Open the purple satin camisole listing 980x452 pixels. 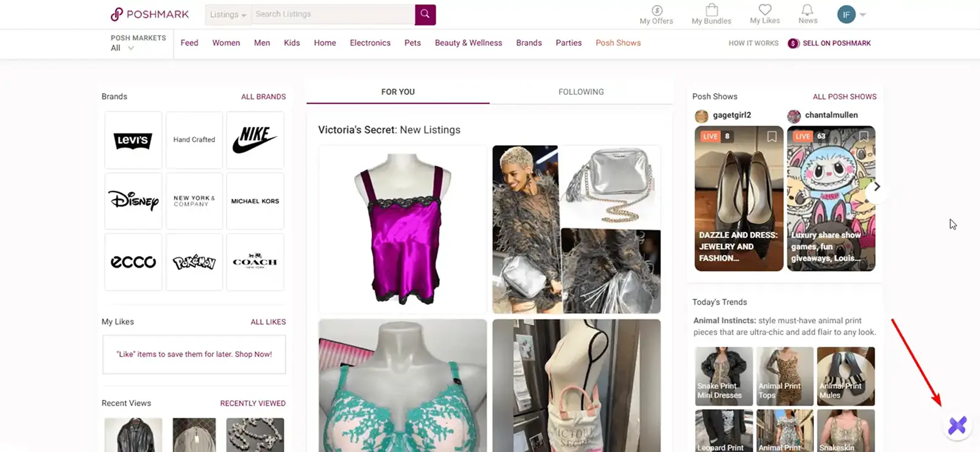pyautogui.click(x=402, y=229)
